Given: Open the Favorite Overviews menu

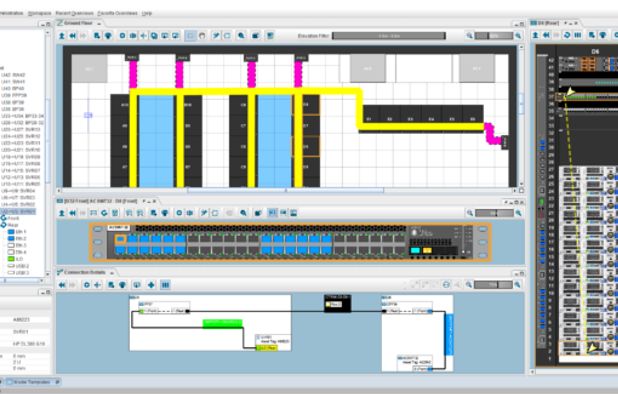Looking at the screenshot, I should click(x=117, y=13).
